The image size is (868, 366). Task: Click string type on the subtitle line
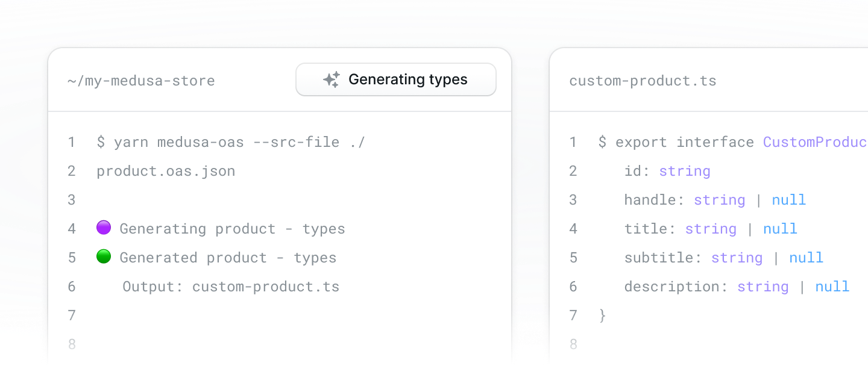coord(737,258)
